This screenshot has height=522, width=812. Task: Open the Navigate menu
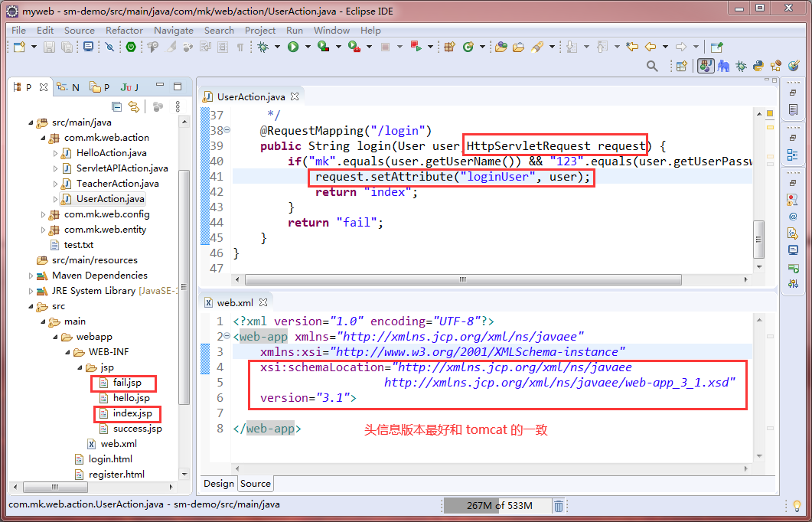(174, 31)
